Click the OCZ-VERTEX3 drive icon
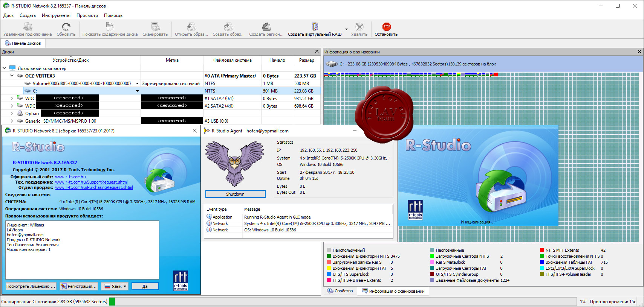 click(x=20, y=76)
